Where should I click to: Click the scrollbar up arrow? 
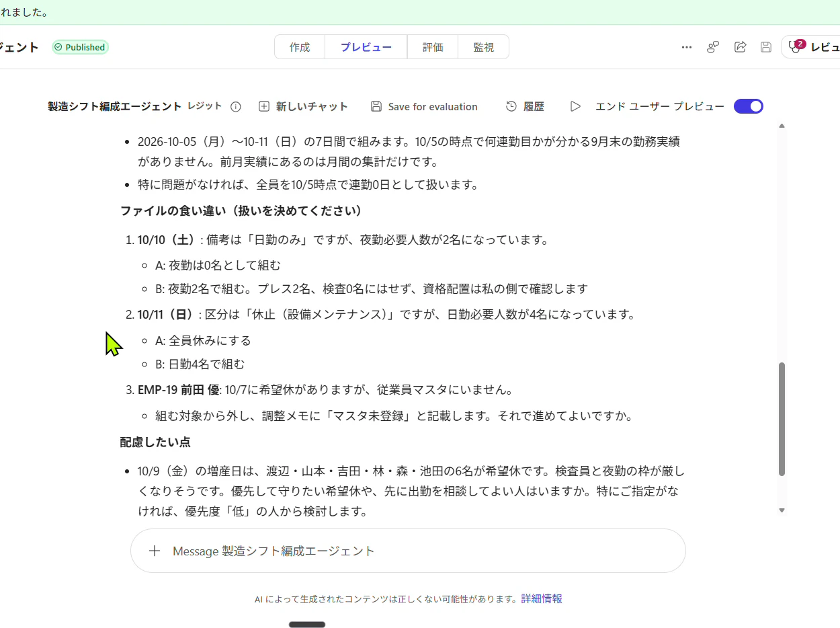pyautogui.click(x=782, y=126)
